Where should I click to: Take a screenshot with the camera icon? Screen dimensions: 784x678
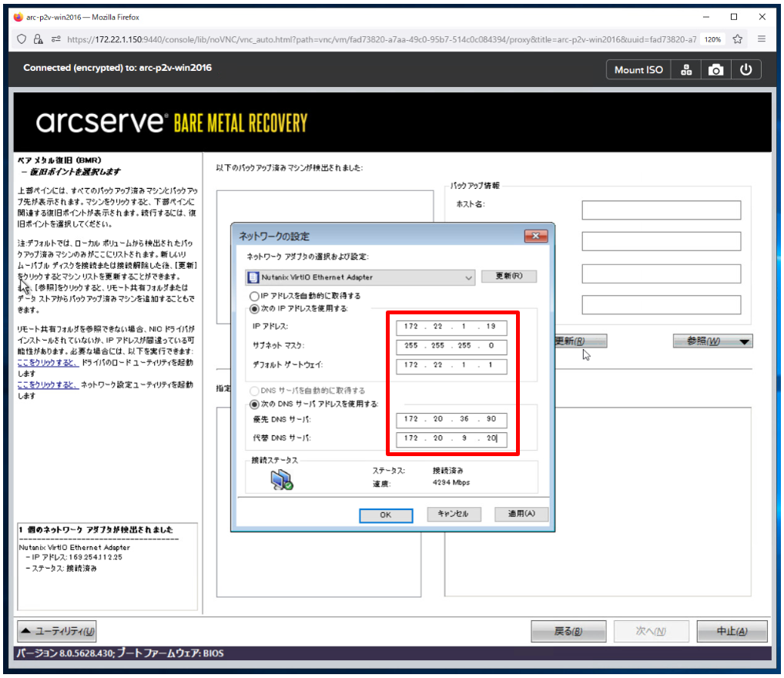coord(715,70)
